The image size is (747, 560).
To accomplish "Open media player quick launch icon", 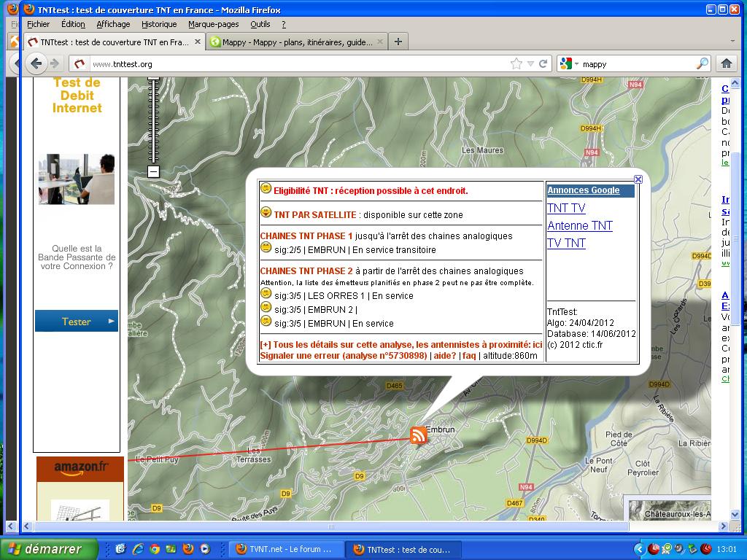I will pos(205,549).
